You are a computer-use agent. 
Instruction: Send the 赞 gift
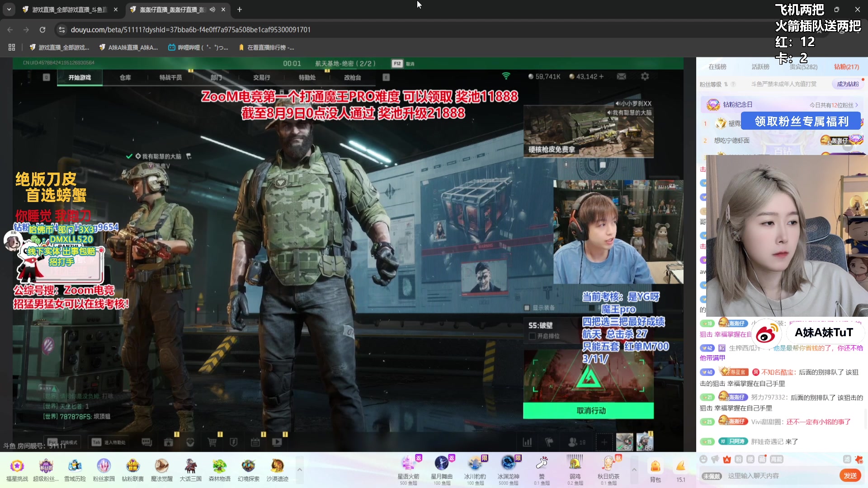pos(542,470)
